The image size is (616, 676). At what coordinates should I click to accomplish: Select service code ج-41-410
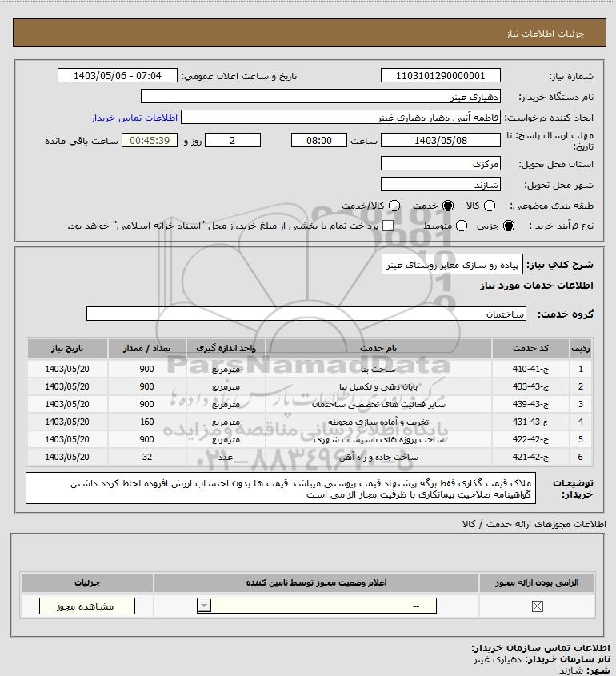tap(530, 369)
